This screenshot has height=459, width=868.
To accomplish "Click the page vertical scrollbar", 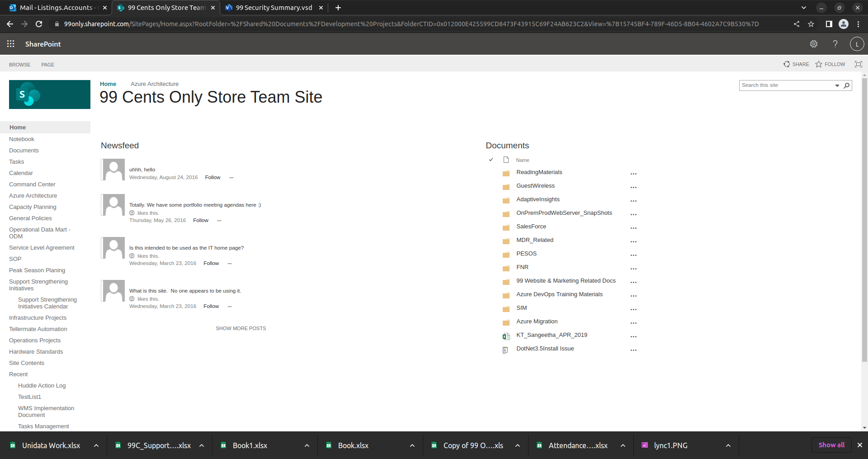I will click(x=864, y=219).
